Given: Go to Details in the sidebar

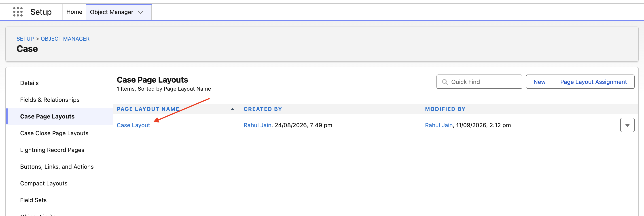Looking at the screenshot, I should tap(29, 83).
